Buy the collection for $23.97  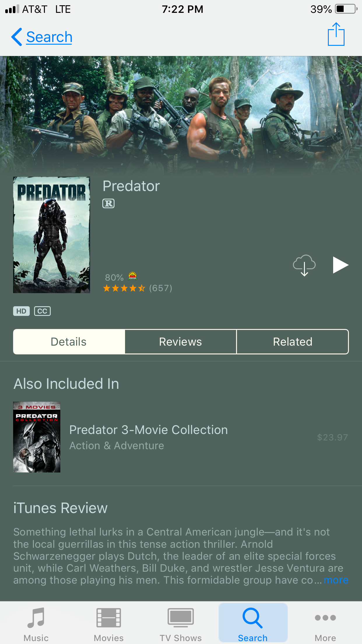click(333, 437)
